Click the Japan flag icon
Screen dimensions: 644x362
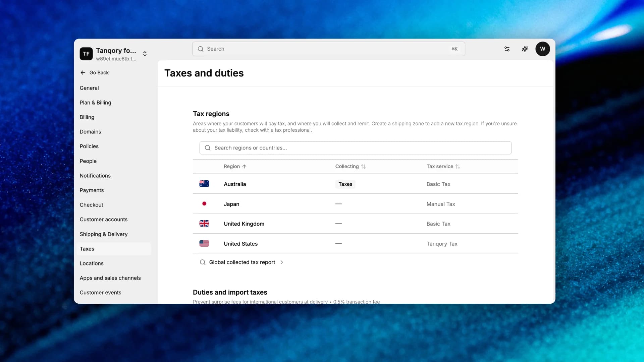(204, 204)
